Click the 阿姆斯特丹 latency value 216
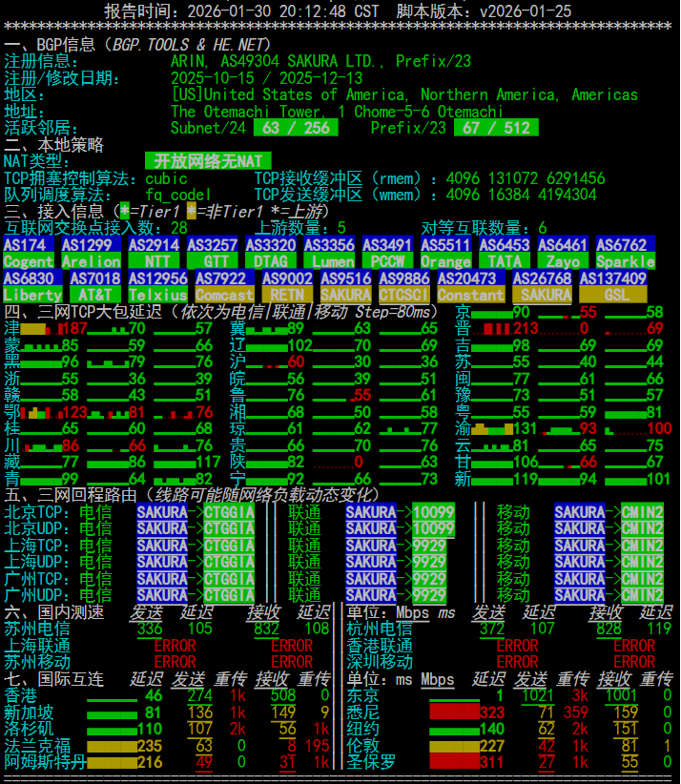The image size is (681, 784). tap(150, 762)
